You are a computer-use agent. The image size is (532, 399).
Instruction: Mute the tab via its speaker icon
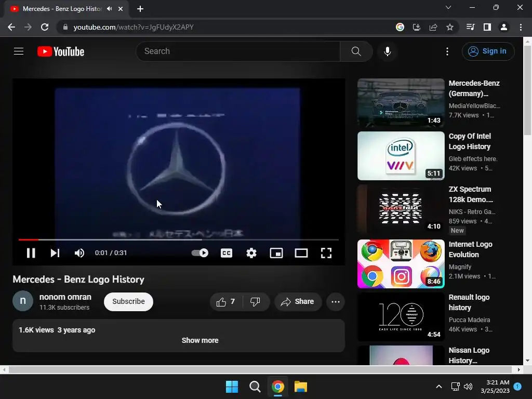tap(109, 9)
